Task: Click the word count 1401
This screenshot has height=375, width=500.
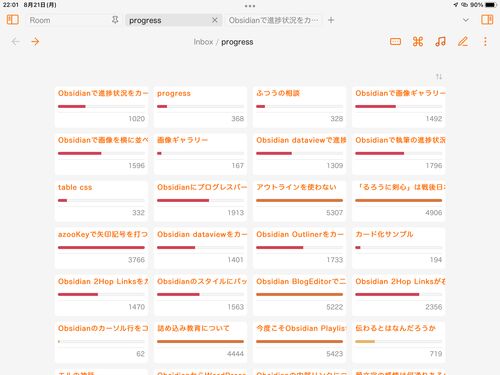Action: click(236, 260)
